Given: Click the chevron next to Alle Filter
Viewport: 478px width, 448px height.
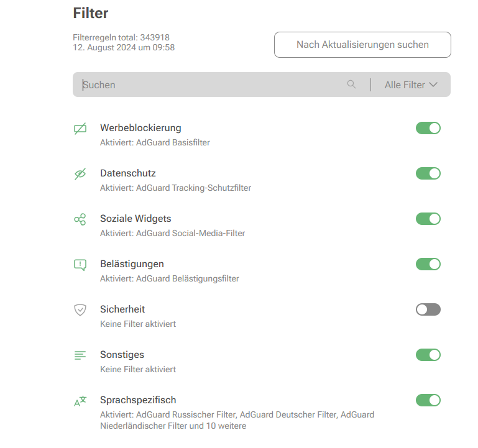Looking at the screenshot, I should coord(433,85).
